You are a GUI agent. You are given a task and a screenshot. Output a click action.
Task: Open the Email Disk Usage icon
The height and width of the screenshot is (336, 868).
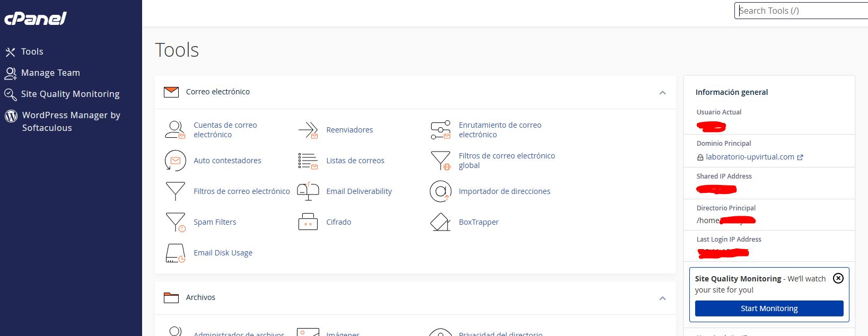(x=175, y=253)
